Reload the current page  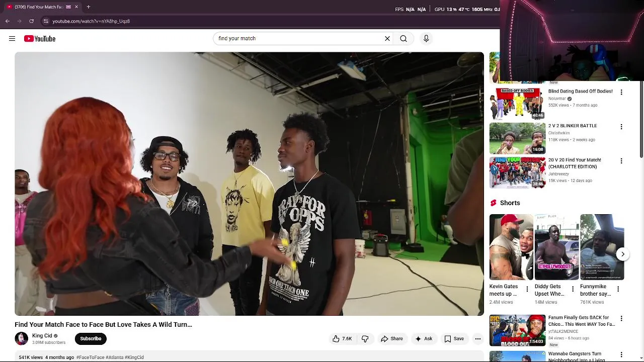coord(31,21)
